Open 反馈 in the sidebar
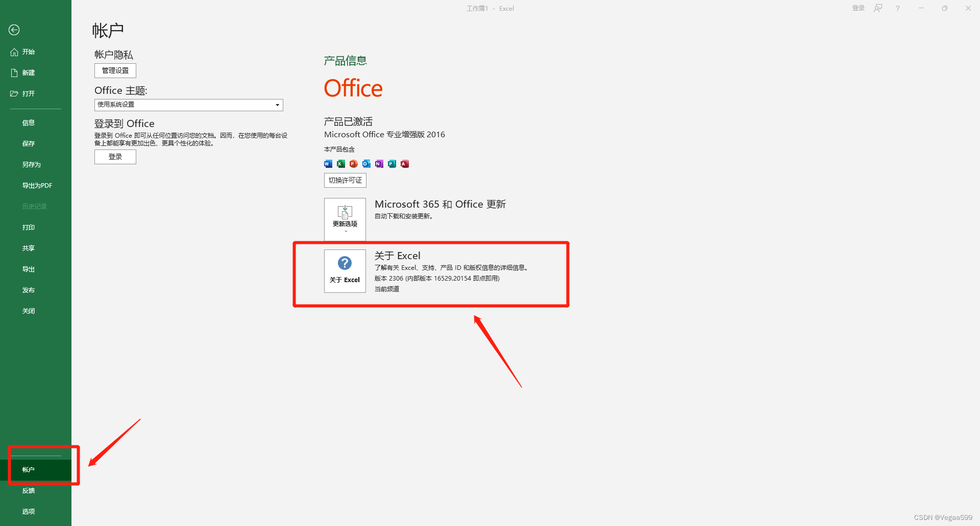The height and width of the screenshot is (526, 980). [x=36, y=491]
